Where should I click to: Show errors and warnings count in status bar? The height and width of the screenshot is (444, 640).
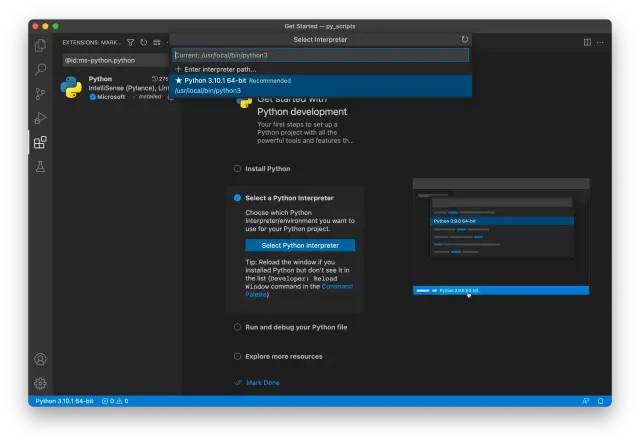pyautogui.click(x=115, y=401)
